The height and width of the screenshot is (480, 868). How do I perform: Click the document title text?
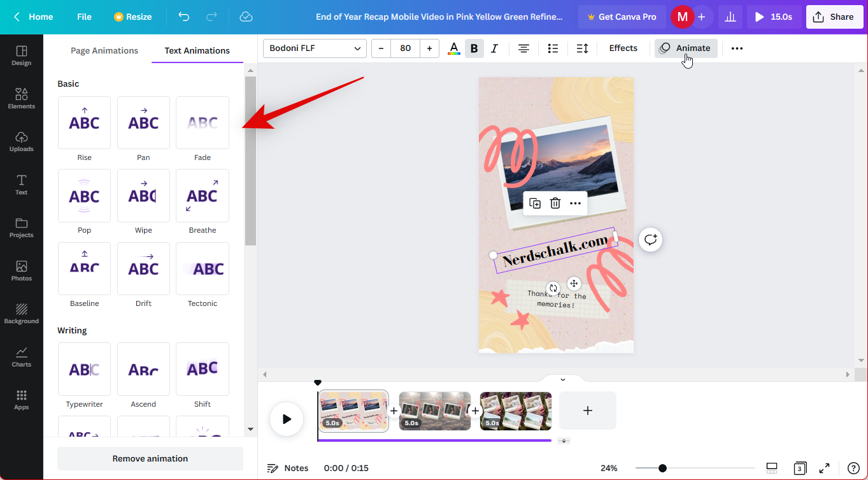tap(439, 17)
